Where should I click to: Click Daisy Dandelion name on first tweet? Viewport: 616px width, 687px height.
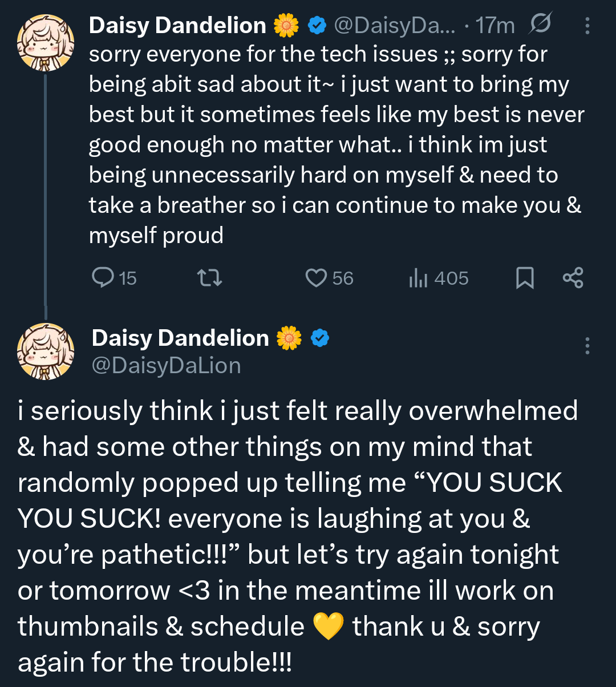click(177, 25)
